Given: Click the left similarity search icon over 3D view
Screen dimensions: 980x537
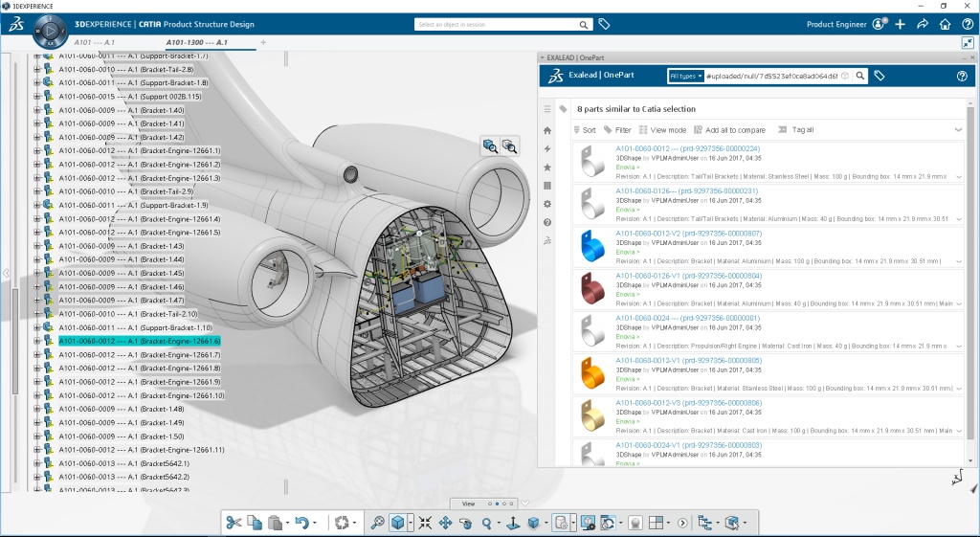Looking at the screenshot, I should 490,146.
